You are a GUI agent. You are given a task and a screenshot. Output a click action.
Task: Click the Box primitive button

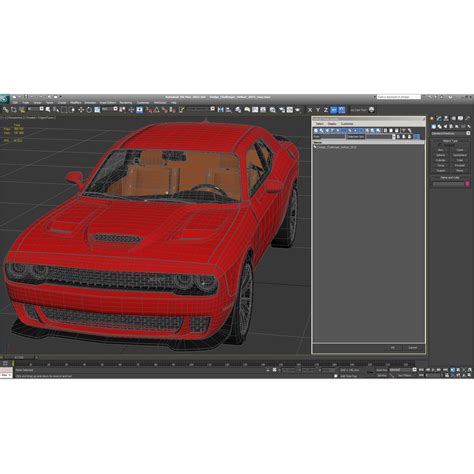point(441,150)
